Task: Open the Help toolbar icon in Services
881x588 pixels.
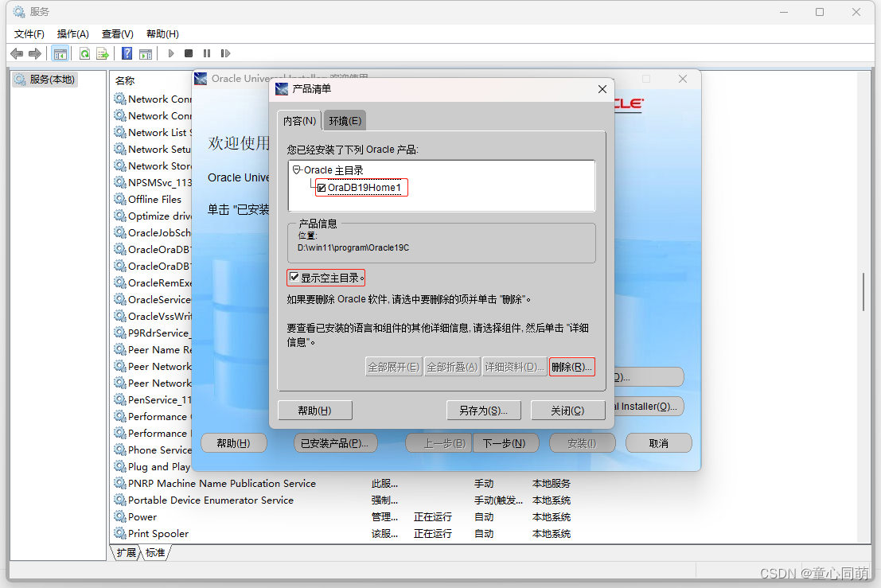Action: click(x=127, y=53)
